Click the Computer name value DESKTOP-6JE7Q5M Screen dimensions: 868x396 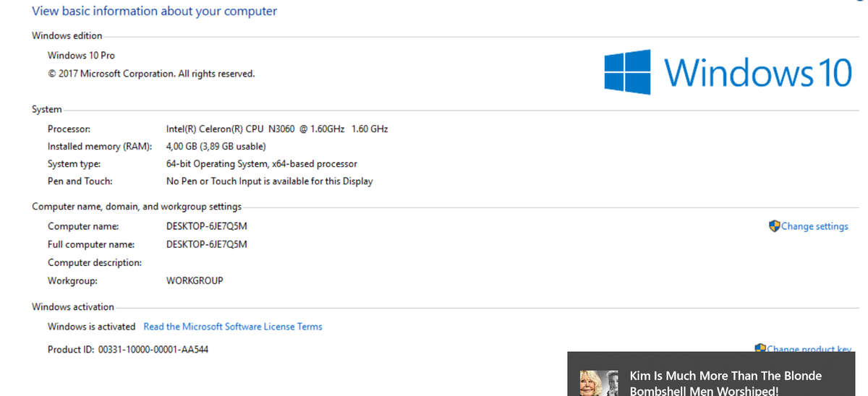point(207,226)
